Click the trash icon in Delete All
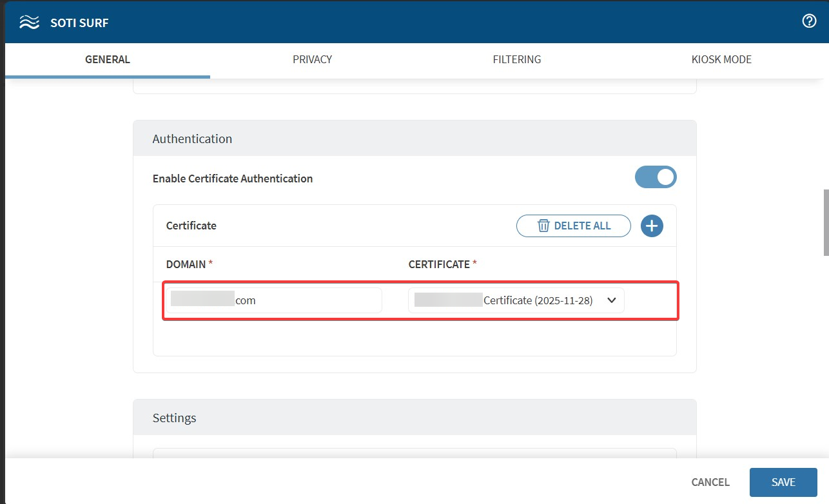Screen dimensions: 829x504 (x=544, y=226)
